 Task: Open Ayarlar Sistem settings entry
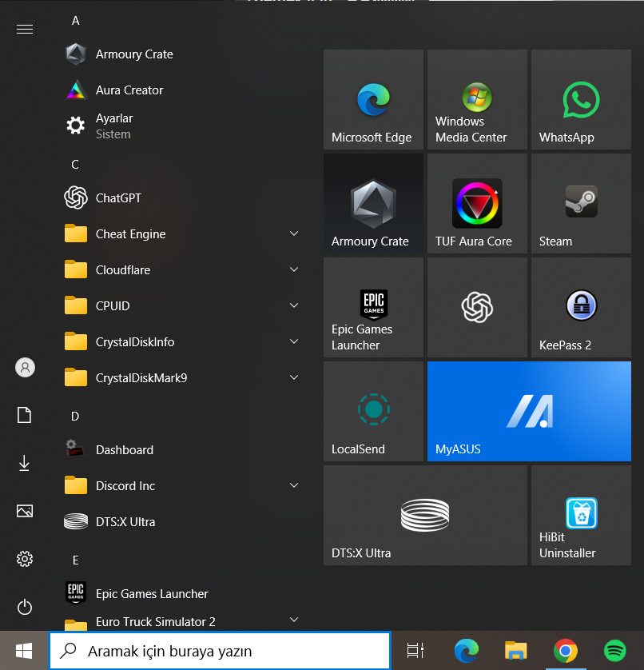pyautogui.click(x=181, y=126)
